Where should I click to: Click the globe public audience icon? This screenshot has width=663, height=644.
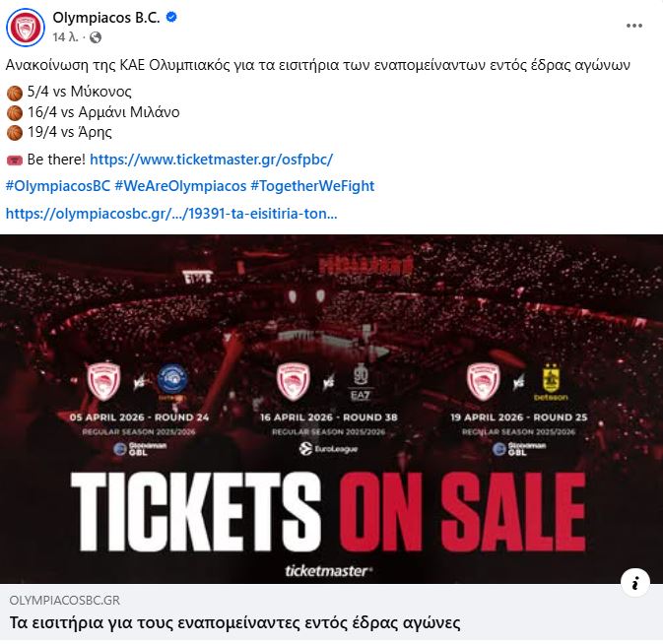[96, 37]
